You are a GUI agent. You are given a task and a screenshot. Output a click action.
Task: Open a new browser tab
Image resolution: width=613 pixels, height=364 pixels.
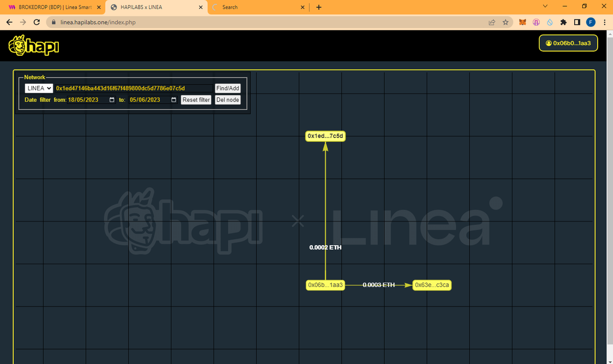pos(319,7)
